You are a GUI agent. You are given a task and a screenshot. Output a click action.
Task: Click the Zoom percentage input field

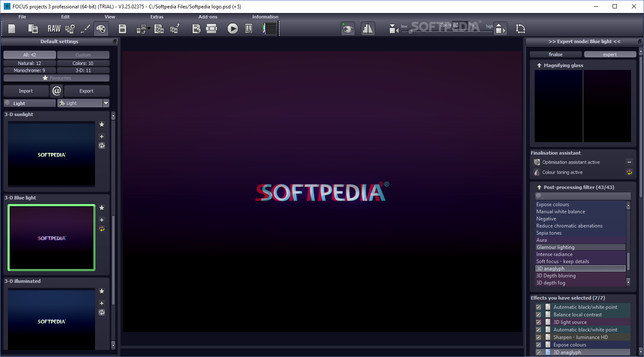point(459,25)
